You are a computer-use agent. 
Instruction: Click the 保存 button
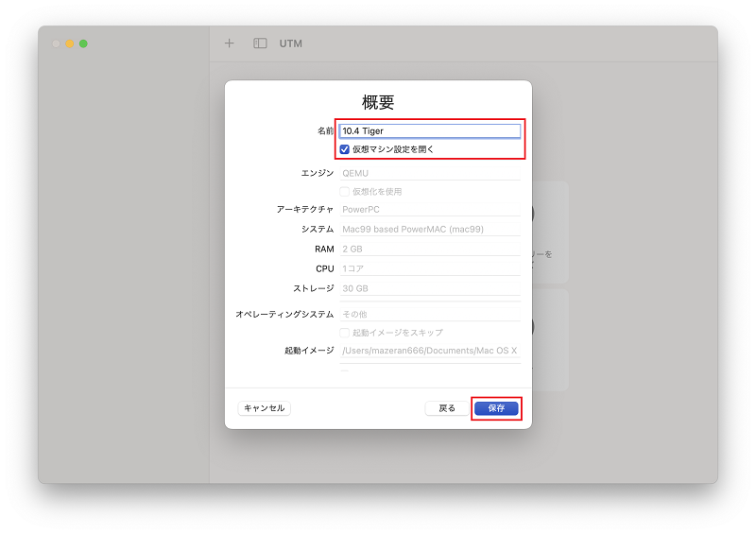(496, 408)
